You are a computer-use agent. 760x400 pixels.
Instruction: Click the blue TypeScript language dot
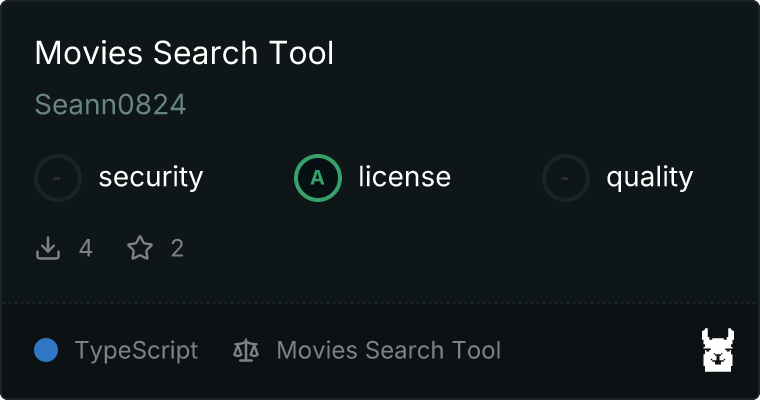coord(46,350)
